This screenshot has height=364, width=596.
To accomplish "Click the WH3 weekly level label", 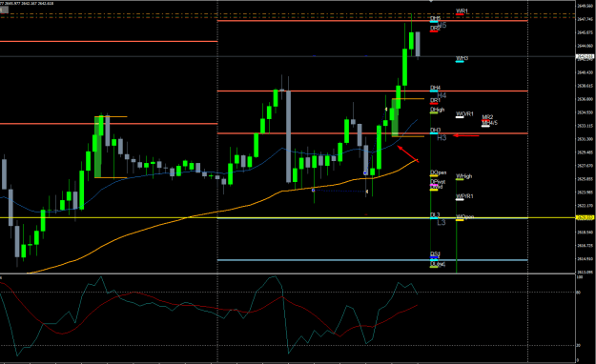I will [462, 58].
